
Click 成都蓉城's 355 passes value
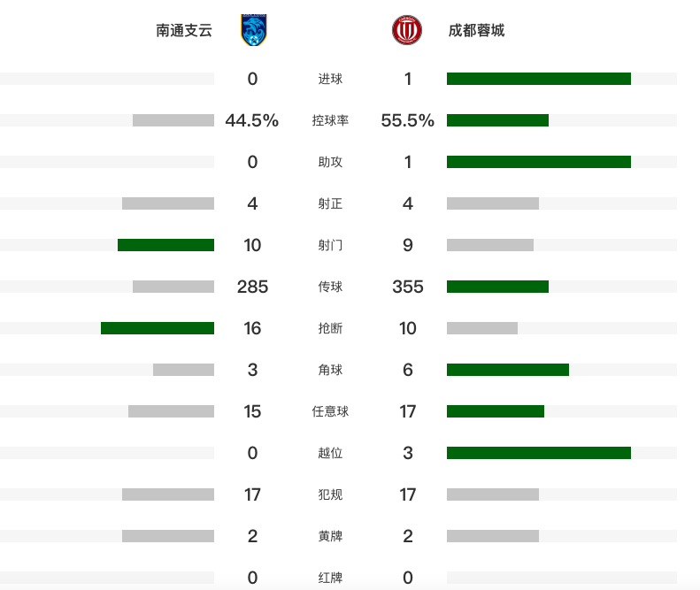point(408,287)
